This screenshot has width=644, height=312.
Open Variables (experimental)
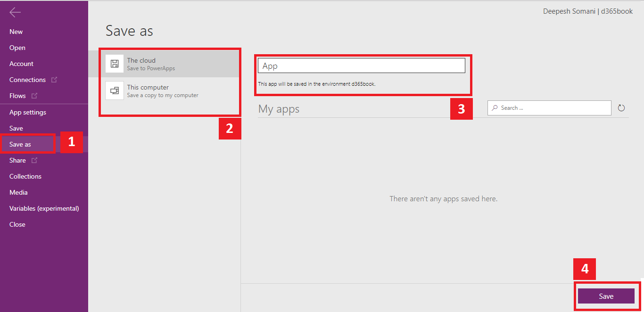pyautogui.click(x=44, y=208)
